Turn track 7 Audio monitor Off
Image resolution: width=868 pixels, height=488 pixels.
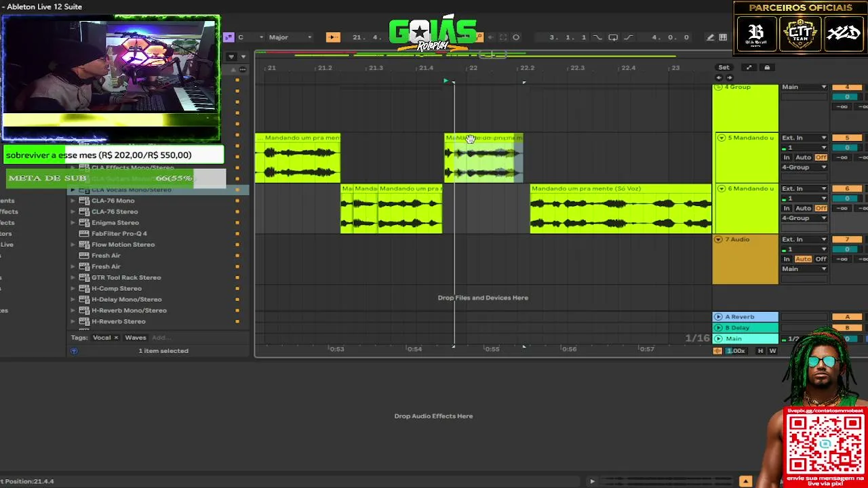pos(821,260)
